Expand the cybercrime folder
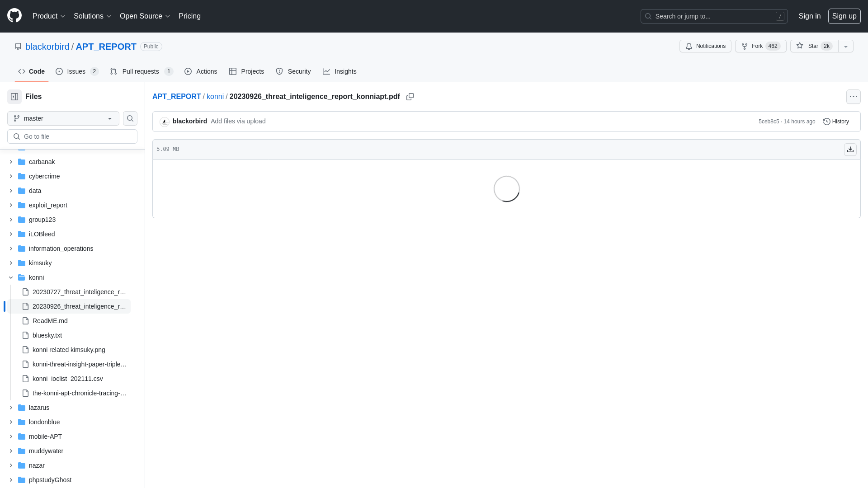The height and width of the screenshot is (488, 868). [x=11, y=176]
